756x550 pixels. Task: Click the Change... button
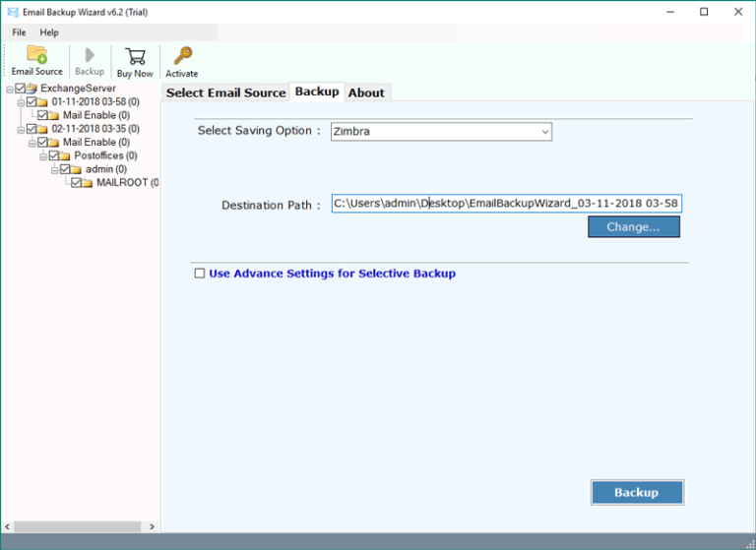[x=634, y=226]
